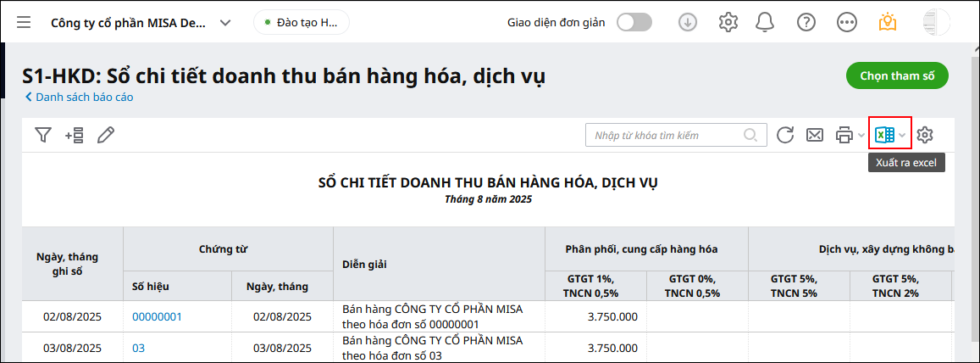Click the add row icon

pos(75,135)
